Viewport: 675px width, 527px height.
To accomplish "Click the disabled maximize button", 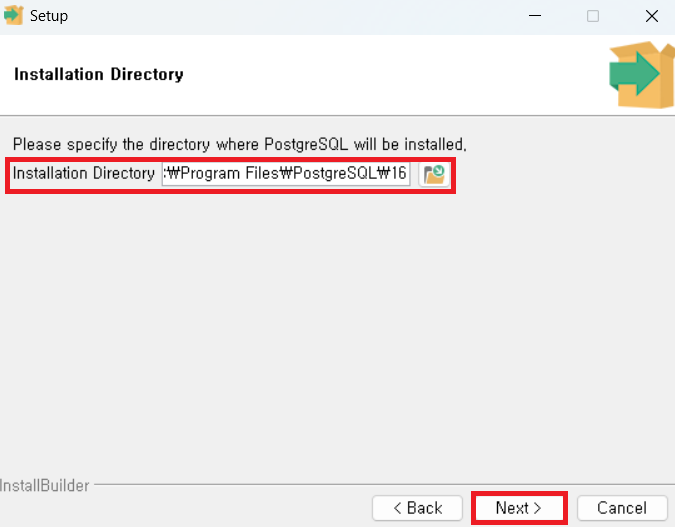I will pos(593,16).
